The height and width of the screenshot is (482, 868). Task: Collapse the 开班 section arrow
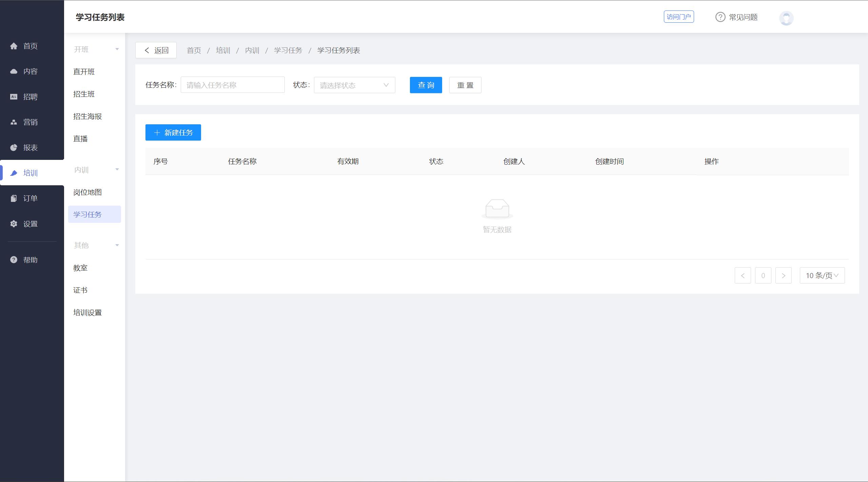(x=117, y=49)
